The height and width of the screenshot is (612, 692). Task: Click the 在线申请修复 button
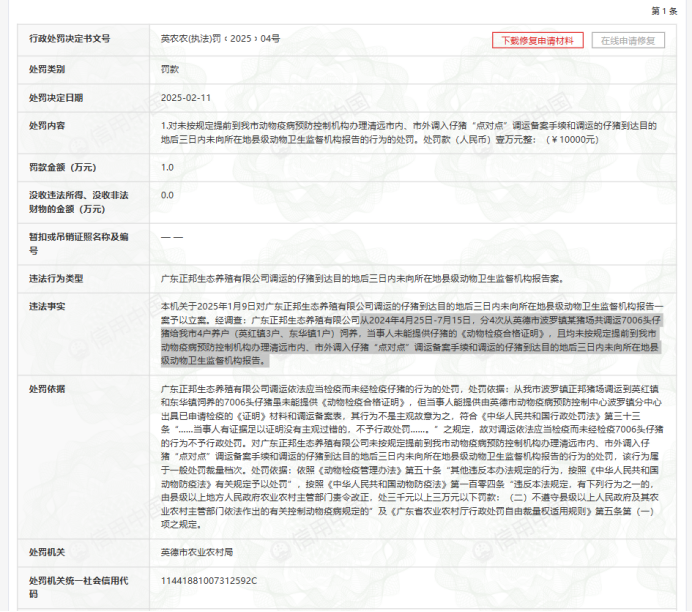(628, 41)
